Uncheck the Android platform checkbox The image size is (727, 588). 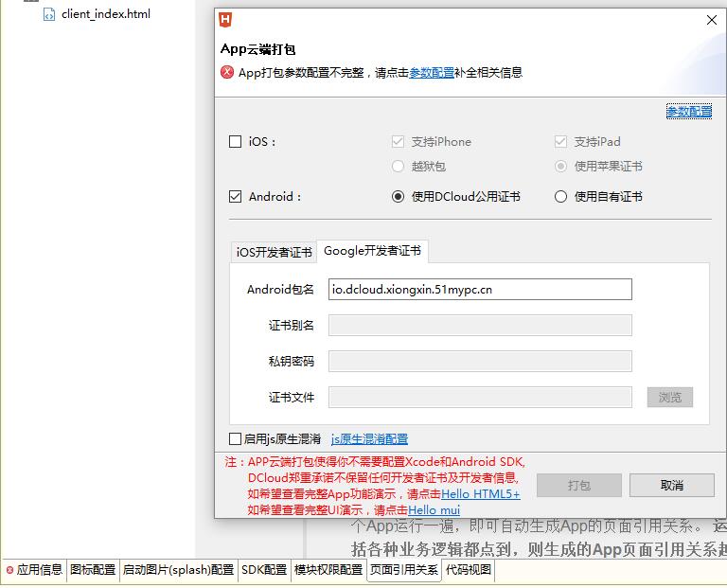coord(236,197)
